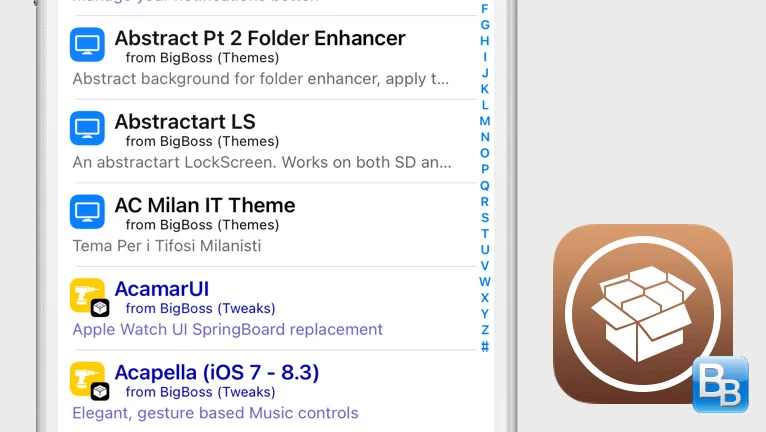Tap the AC Milan IT Theme monitor icon
766x432 pixels.
click(87, 212)
